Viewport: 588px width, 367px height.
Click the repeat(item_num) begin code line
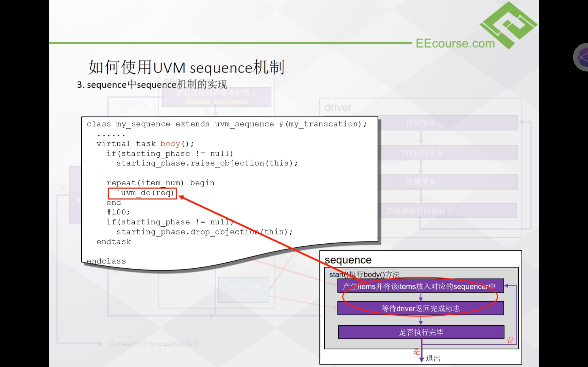click(x=160, y=183)
